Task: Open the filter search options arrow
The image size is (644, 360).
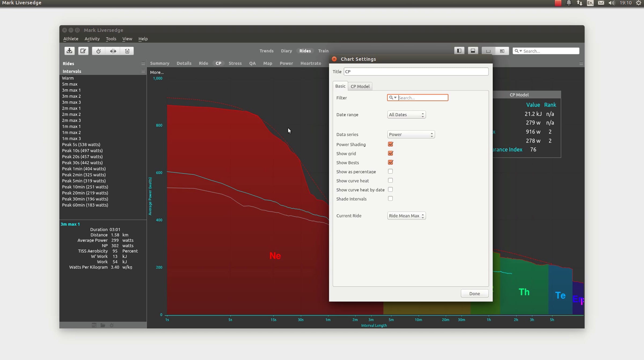Action: [x=395, y=98]
